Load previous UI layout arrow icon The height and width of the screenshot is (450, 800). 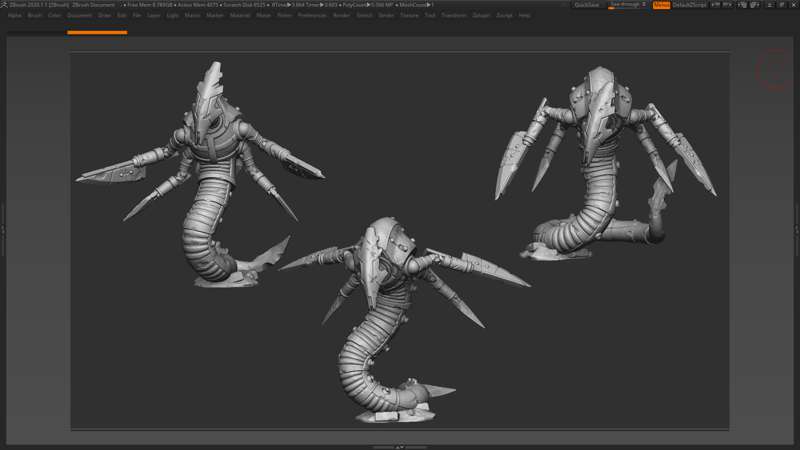[x=715, y=5]
